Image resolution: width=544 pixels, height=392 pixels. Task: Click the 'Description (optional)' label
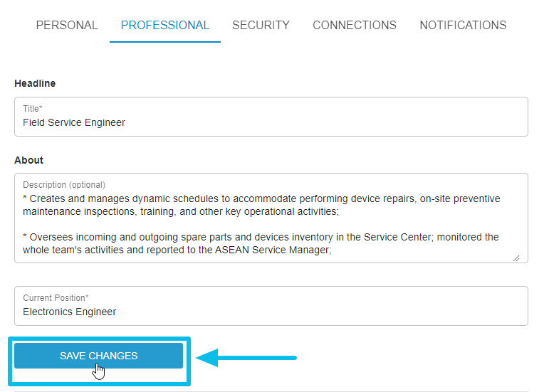[64, 185]
